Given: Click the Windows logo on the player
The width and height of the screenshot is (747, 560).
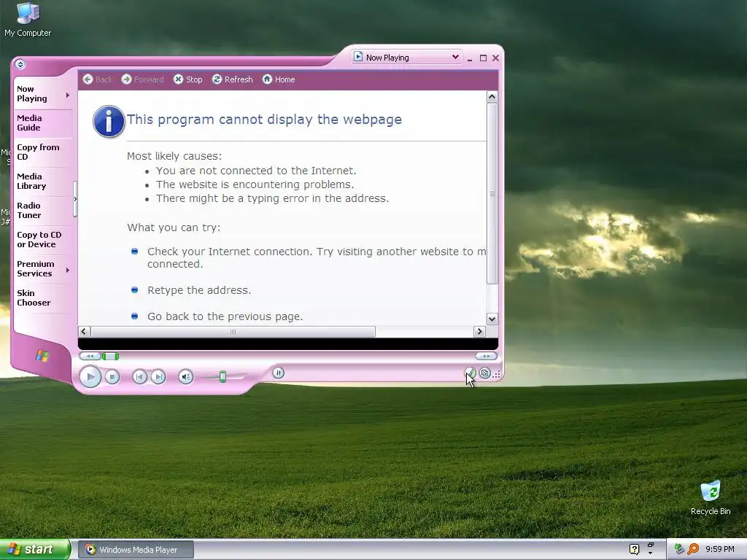Looking at the screenshot, I should (x=42, y=355).
